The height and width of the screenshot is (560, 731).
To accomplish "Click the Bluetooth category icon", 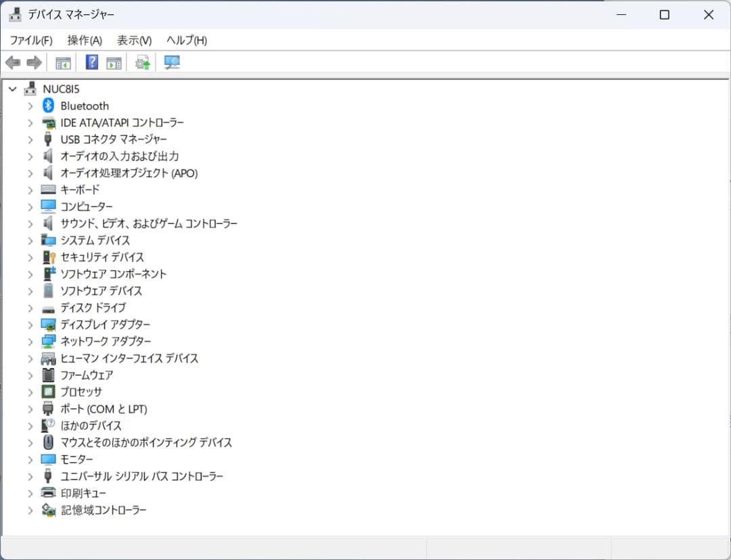I will coord(48,106).
